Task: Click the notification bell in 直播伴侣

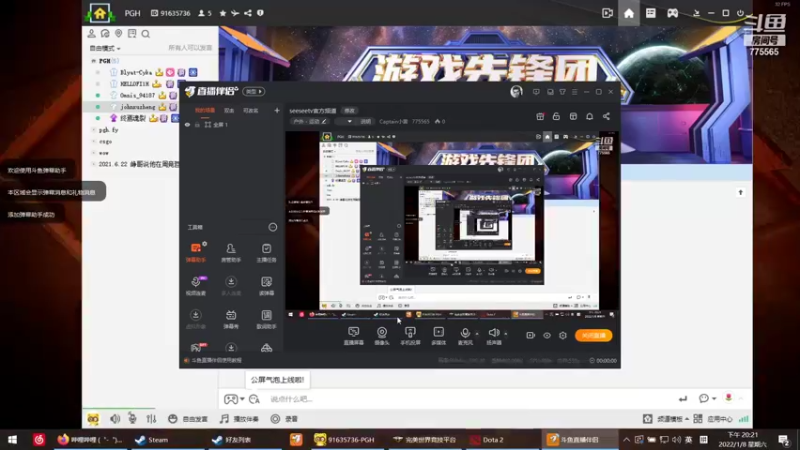Action: pyautogui.click(x=589, y=116)
